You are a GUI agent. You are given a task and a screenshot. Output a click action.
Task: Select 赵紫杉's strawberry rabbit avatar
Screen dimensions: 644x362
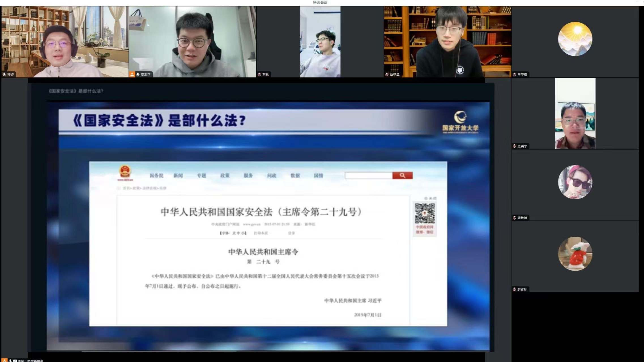point(575,254)
